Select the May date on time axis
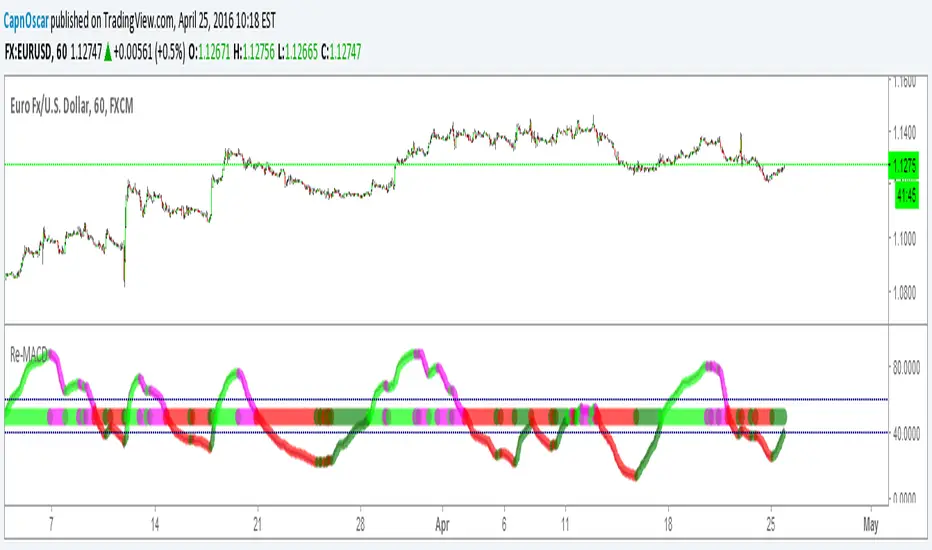The height and width of the screenshot is (550, 932). [871, 526]
